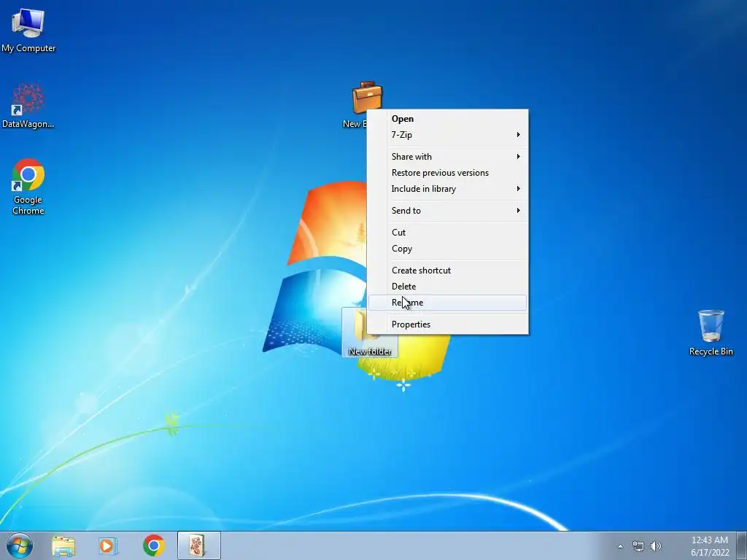
Task: Switch to the Mahjong taskbar app
Action: 198,545
